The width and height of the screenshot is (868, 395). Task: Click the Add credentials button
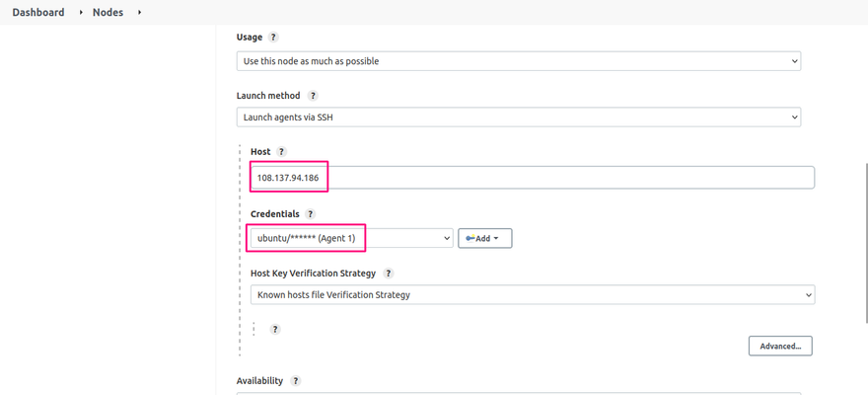point(485,238)
